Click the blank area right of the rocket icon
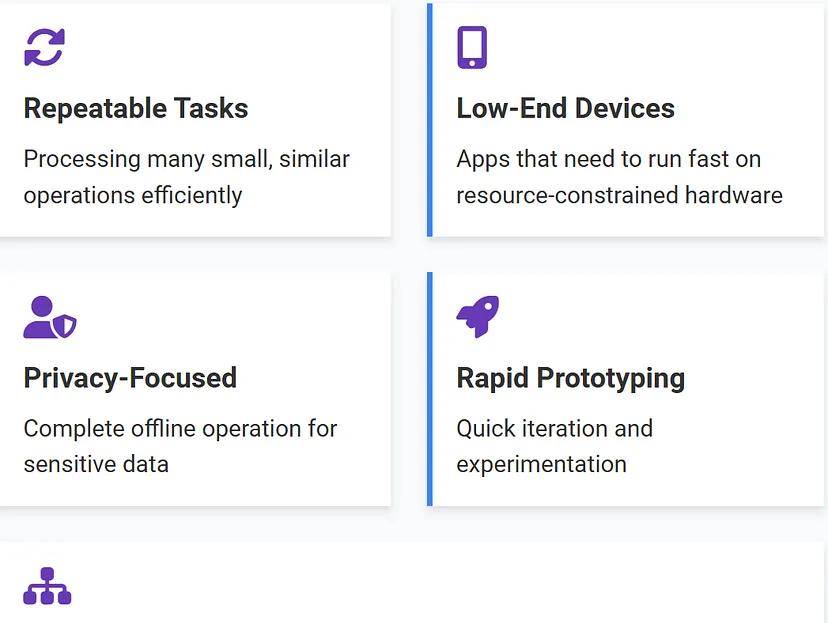 tap(650, 317)
